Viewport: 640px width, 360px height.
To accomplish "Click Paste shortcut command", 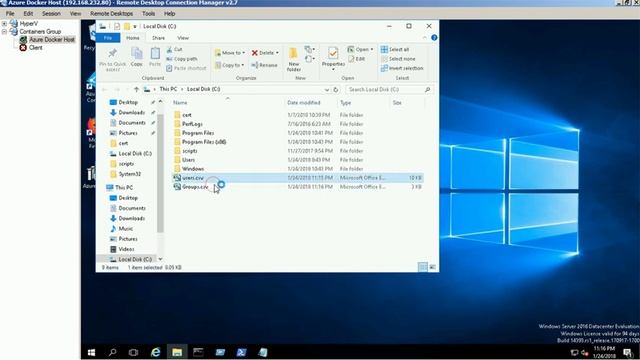I will pos(186,68).
